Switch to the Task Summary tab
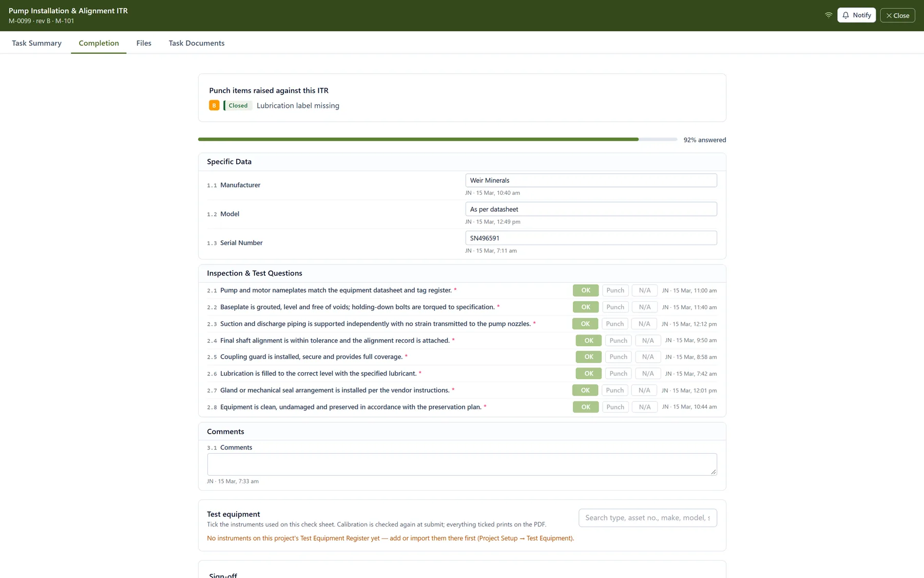The width and height of the screenshot is (924, 578). click(36, 43)
